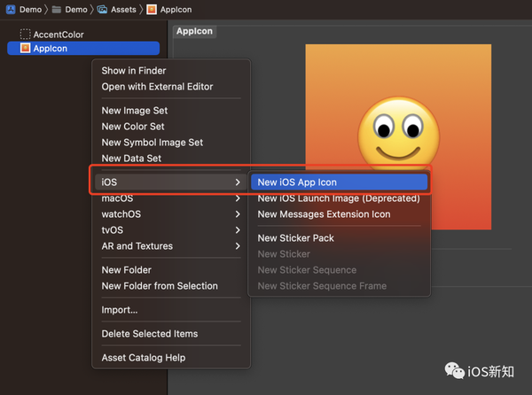Click the AccentColor dashed square icon
This screenshot has height=395, width=532.
25,35
